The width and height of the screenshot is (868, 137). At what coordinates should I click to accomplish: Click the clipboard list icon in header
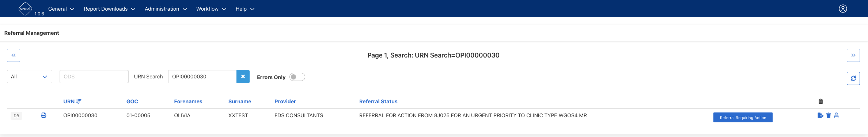coord(820,101)
